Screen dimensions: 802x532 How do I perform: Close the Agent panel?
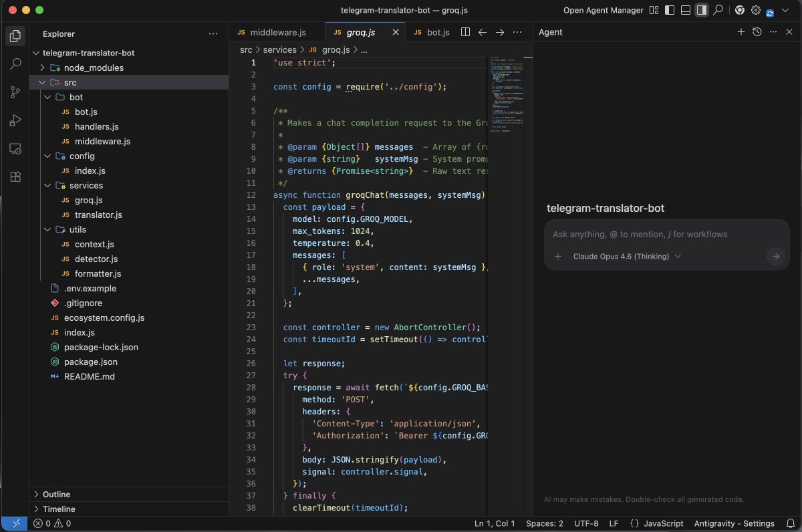[789, 32]
